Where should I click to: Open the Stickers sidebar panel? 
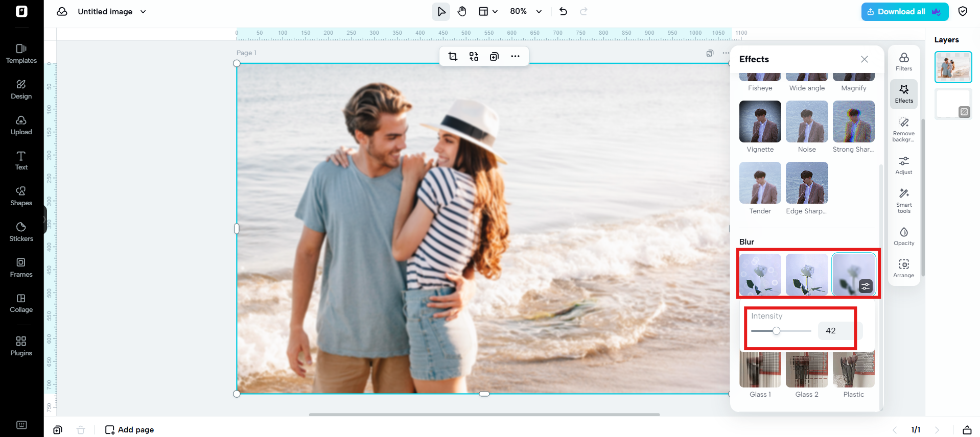pos(21,232)
